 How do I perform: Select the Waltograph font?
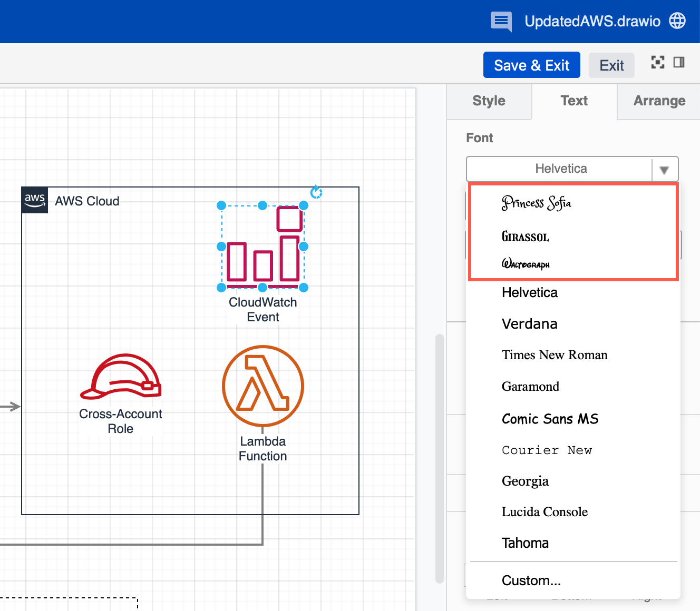coord(526,264)
